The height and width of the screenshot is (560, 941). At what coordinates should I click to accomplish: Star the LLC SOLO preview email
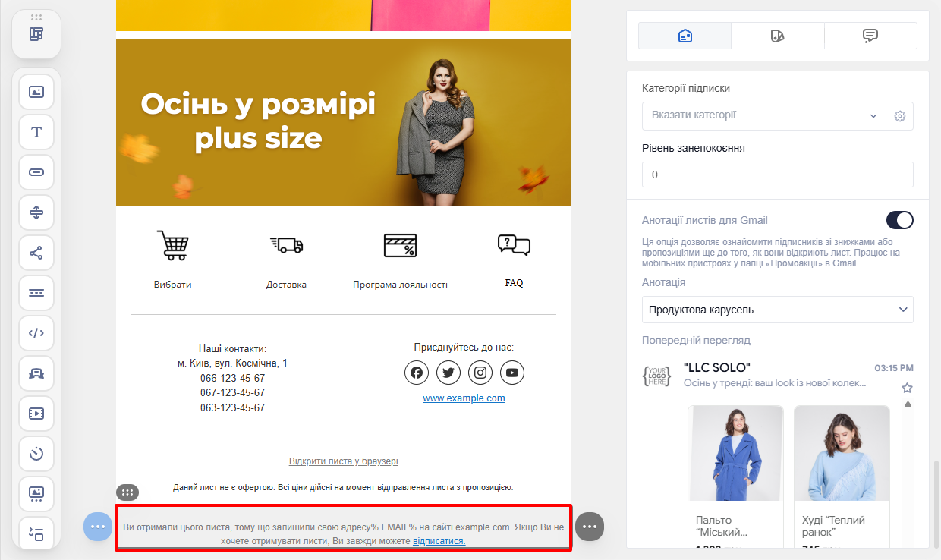tap(907, 388)
